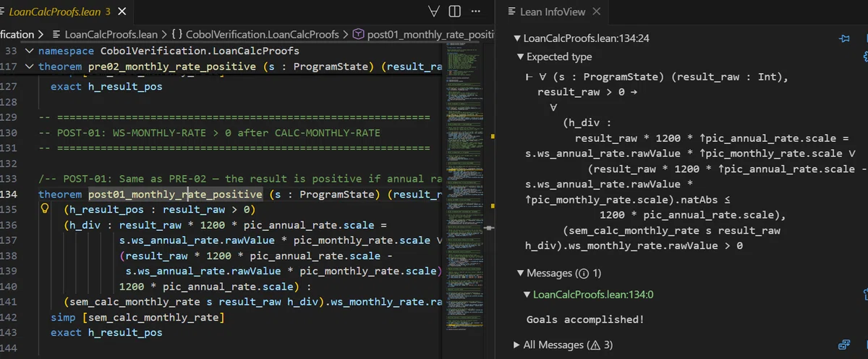Pin the LoanCalcProofs.lean:134:24 position
This screenshot has width=868, height=359.
click(x=844, y=38)
